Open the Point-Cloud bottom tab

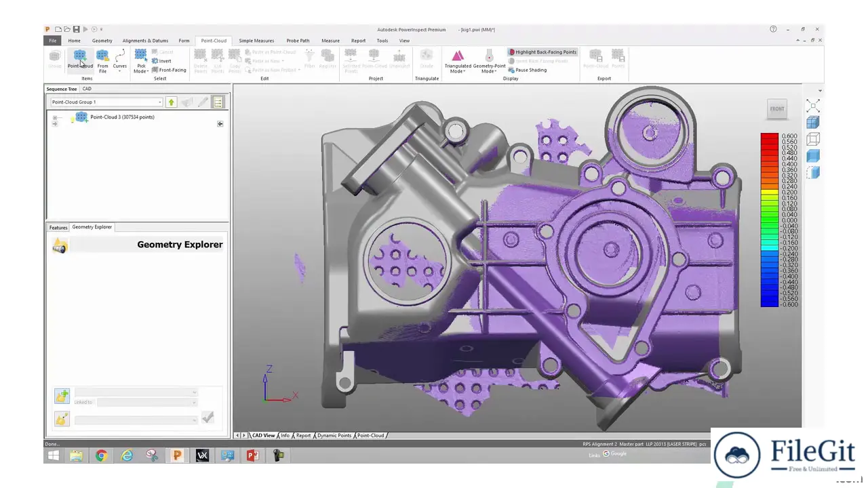tap(370, 435)
